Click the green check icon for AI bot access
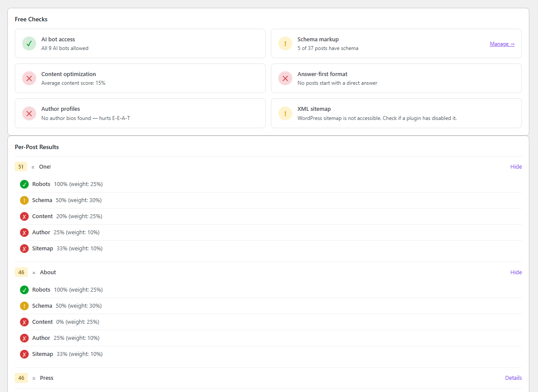This screenshot has height=392, width=538. click(x=29, y=43)
